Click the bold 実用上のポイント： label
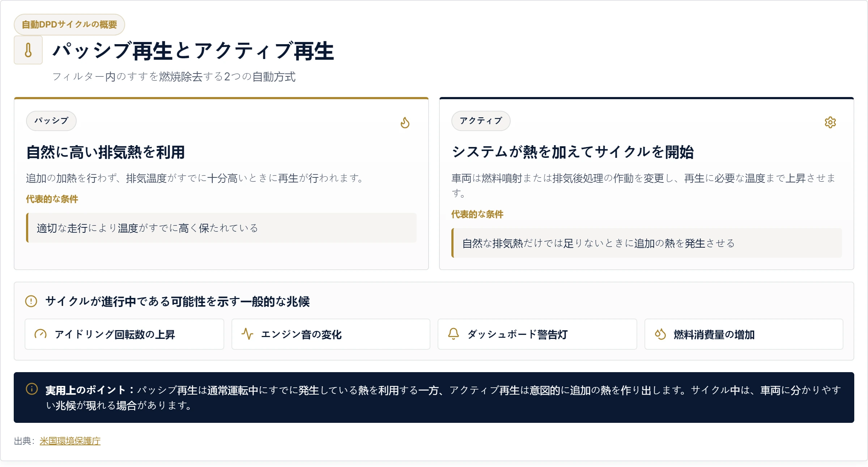 click(x=90, y=390)
